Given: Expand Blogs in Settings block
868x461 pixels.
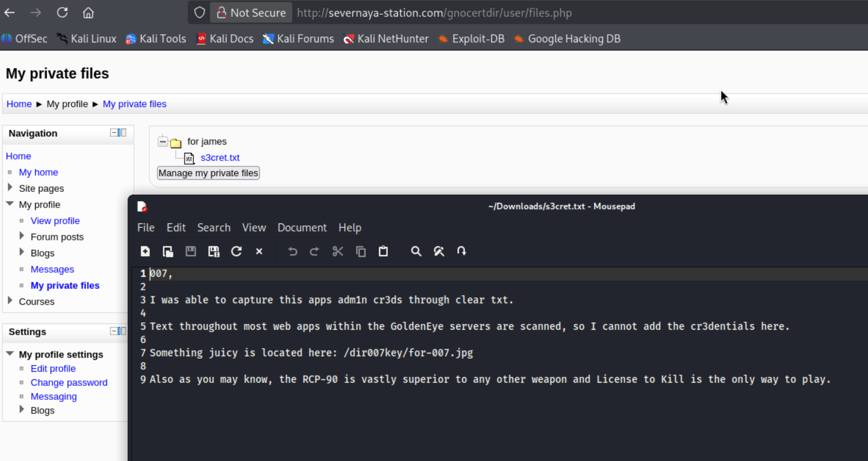Looking at the screenshot, I should [22, 409].
